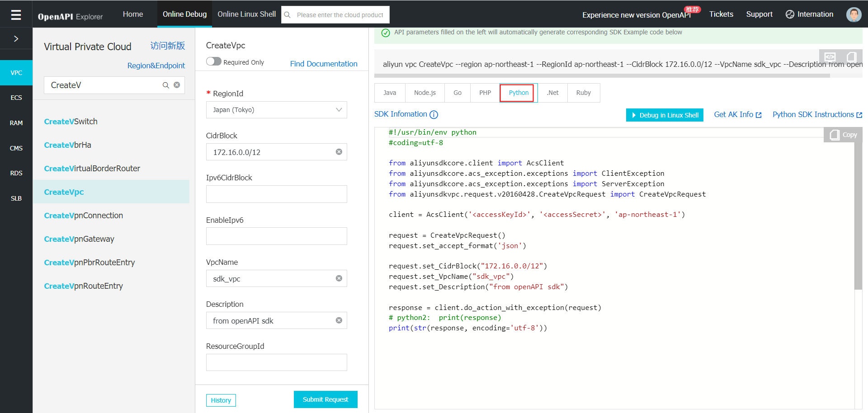Select the Python SDK tab
Image resolution: width=868 pixels, height=413 pixels.
[519, 93]
